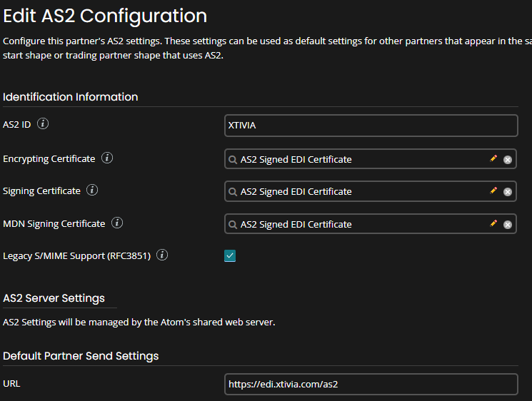Click the magnifier in MDN Signing Certificate field

(233, 225)
